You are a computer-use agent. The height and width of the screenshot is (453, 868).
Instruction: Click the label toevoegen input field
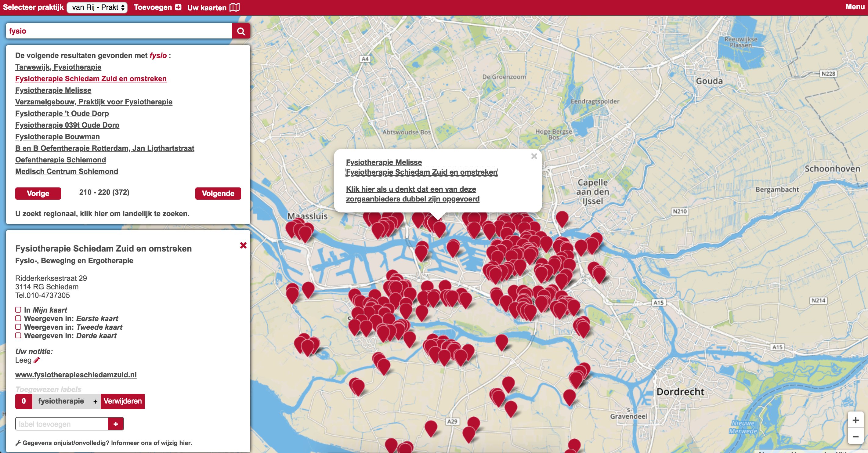click(62, 424)
